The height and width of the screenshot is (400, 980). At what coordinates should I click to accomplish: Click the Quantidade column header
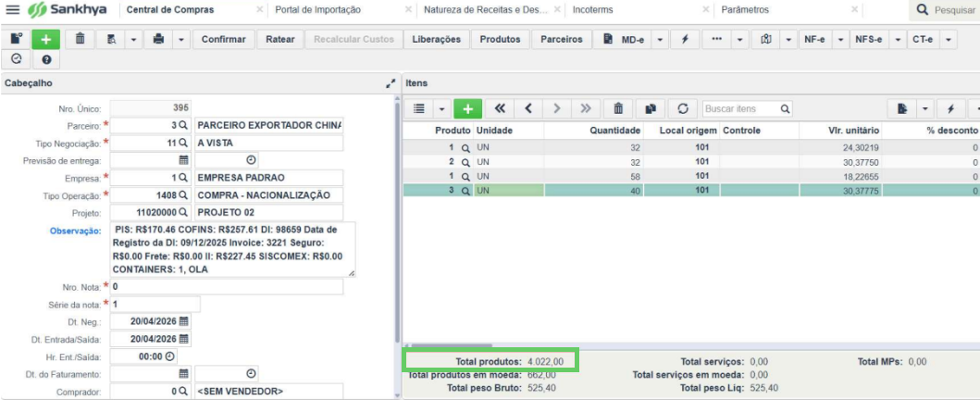[593, 131]
